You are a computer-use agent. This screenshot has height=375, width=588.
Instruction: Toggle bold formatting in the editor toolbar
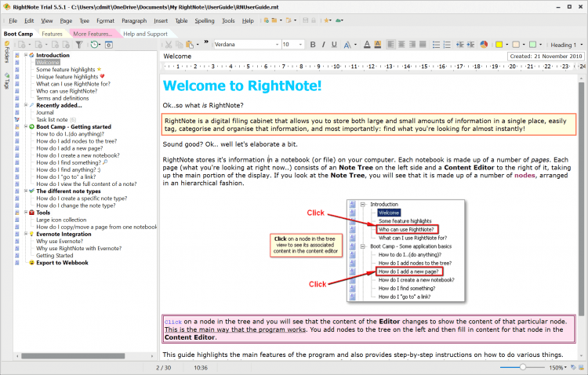tap(313, 45)
